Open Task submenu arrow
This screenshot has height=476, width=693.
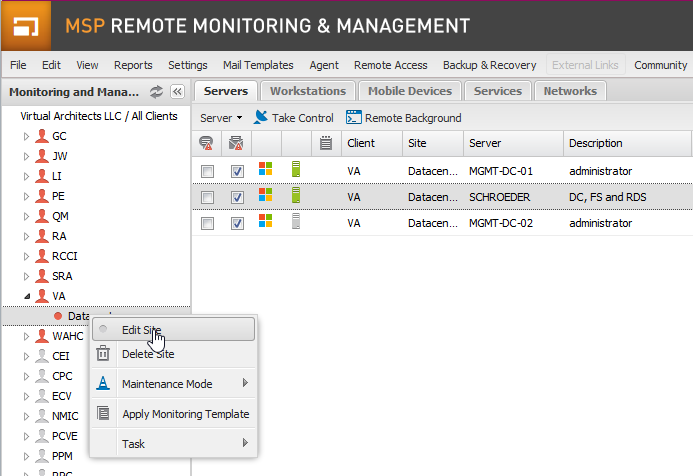(245, 442)
